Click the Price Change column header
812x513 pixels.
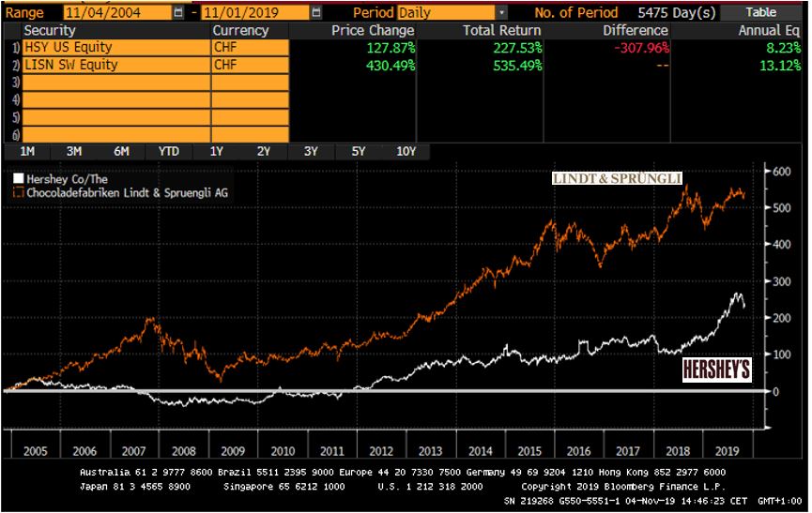[x=373, y=31]
